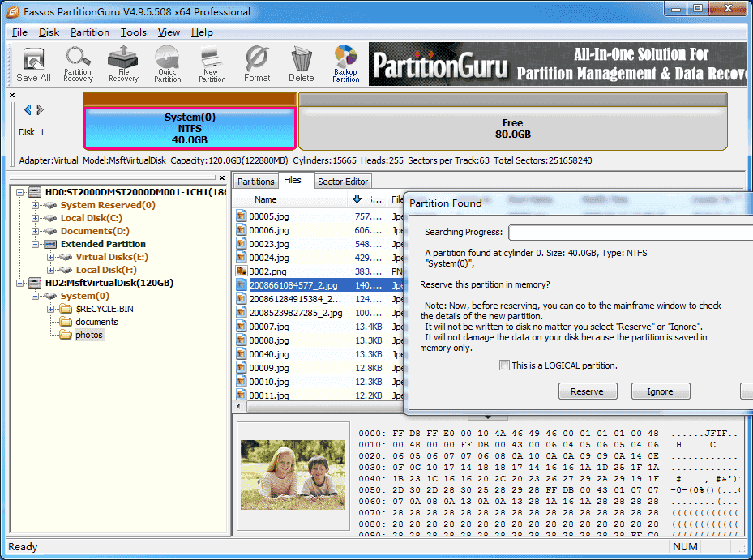753x560 pixels.
Task: Collapse the HD0 disk tree node
Action: pyautogui.click(x=19, y=192)
